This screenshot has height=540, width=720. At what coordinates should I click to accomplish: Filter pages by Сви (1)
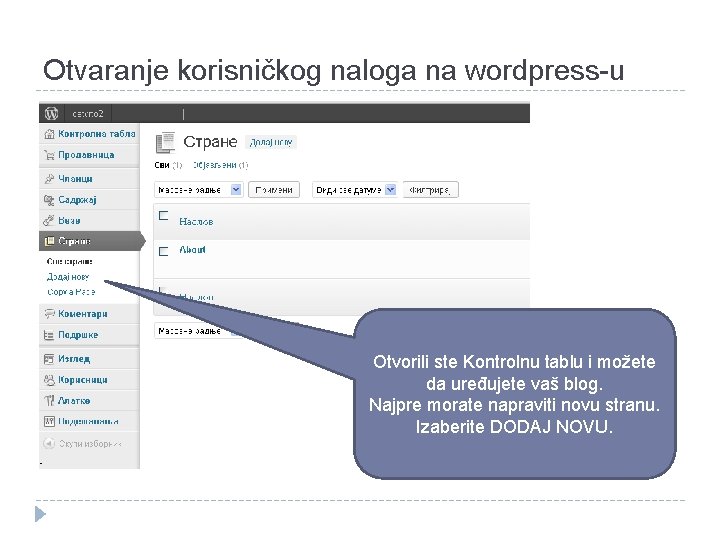168,165
